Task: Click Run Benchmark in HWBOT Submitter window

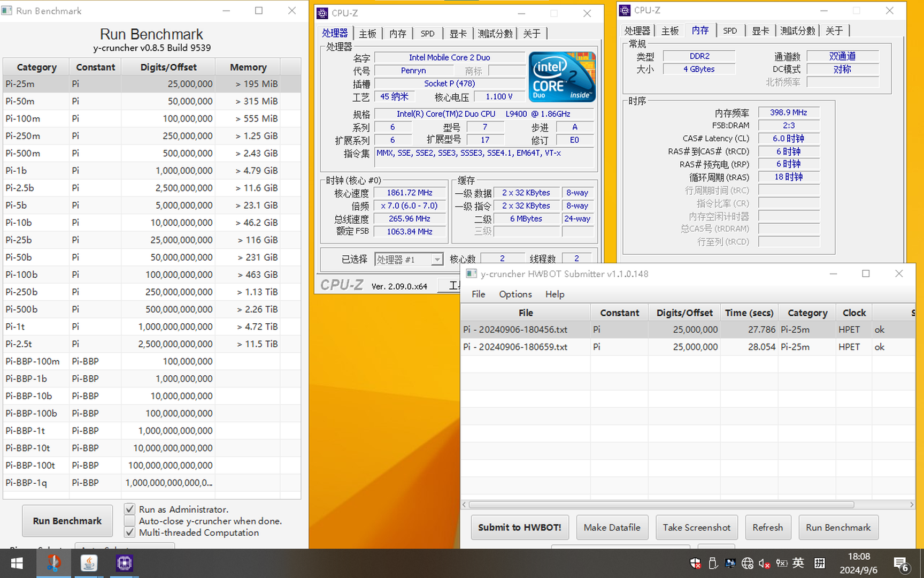Action: [838, 527]
